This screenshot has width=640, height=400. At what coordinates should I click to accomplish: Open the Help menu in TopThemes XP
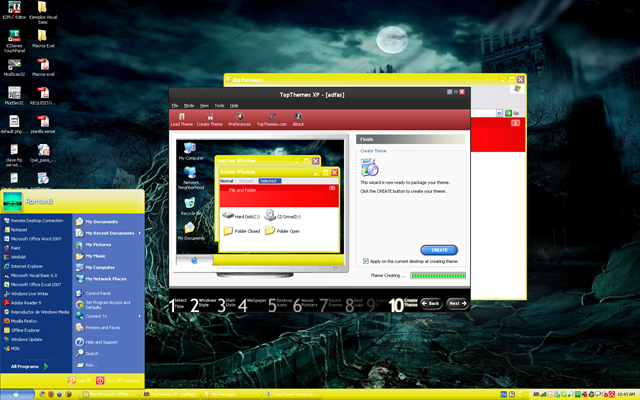(x=234, y=105)
